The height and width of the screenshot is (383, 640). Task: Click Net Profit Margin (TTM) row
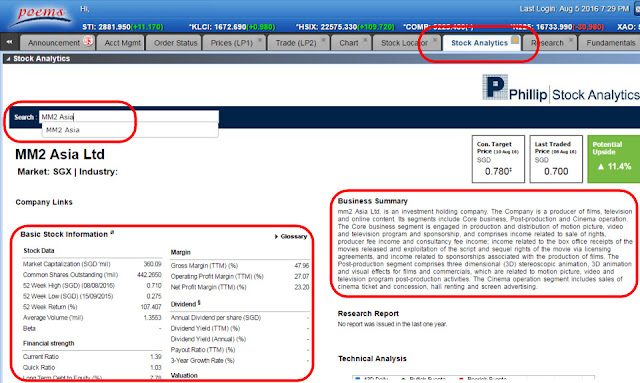coord(240,287)
